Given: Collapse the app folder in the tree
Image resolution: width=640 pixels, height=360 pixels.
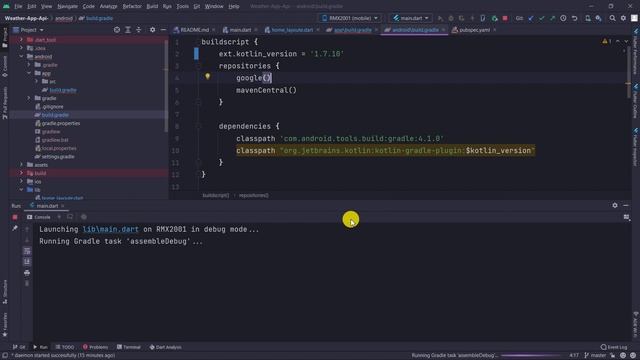Looking at the screenshot, I should [29, 73].
